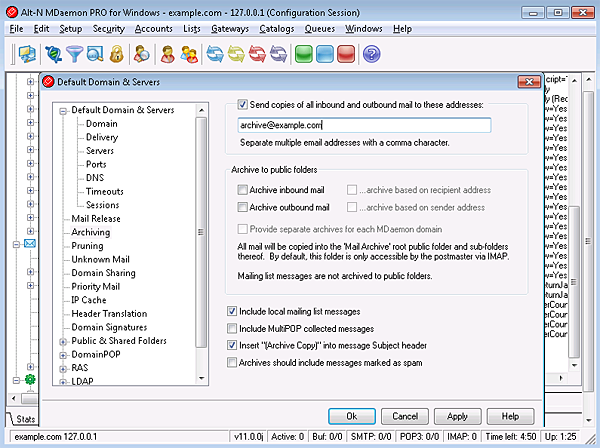Click the envelope icon in background tree
The image size is (600, 448).
[x=30, y=244]
